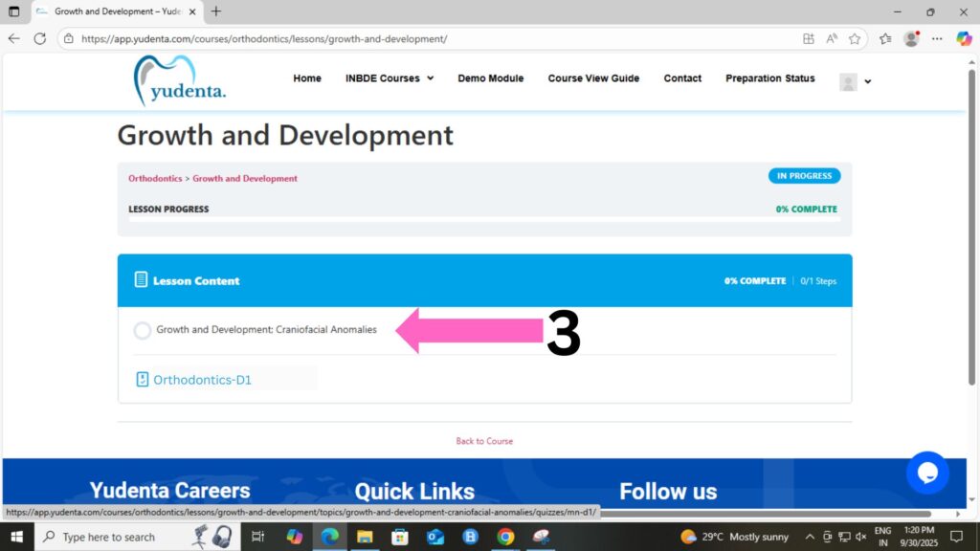Click the lesson progress bar
This screenshot has width=980, height=551.
484,220
